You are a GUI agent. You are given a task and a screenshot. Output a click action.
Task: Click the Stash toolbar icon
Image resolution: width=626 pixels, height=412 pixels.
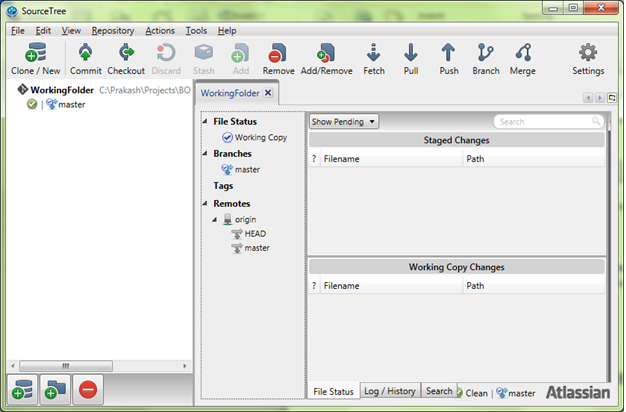pos(204,53)
